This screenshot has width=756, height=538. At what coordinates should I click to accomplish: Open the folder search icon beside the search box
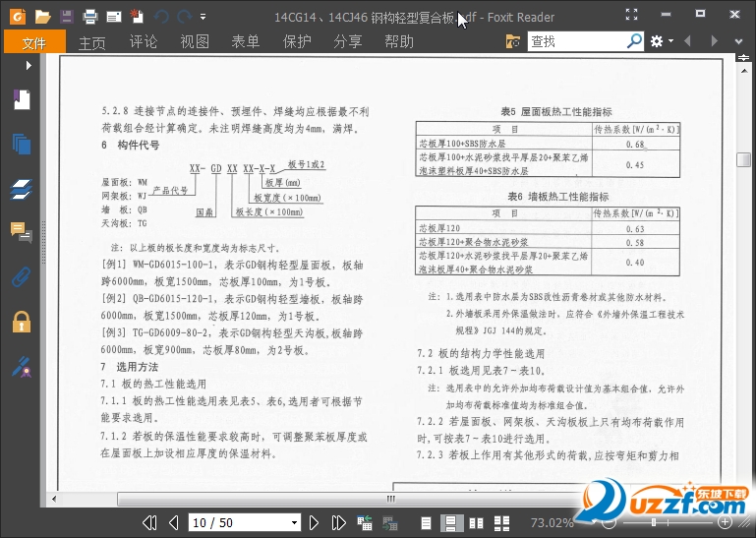tap(513, 41)
